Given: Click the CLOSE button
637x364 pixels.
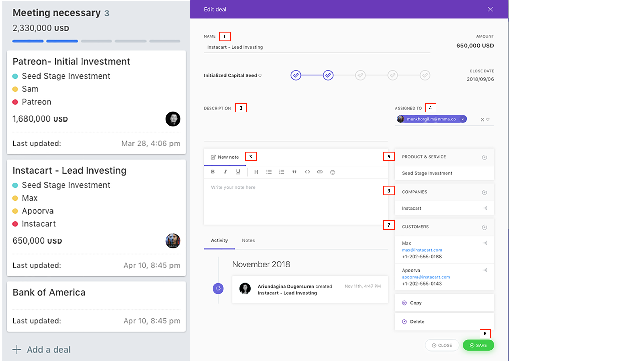Looking at the screenshot, I should click(x=442, y=345).
